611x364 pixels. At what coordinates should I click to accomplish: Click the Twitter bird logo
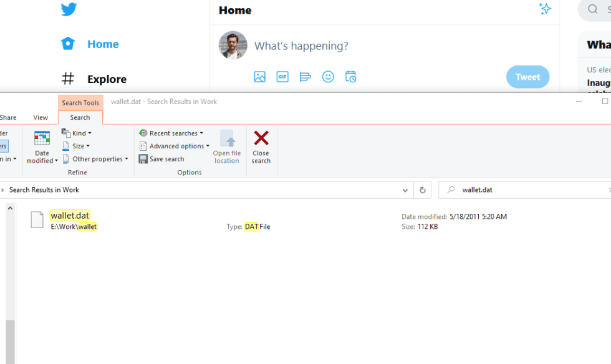point(69,10)
